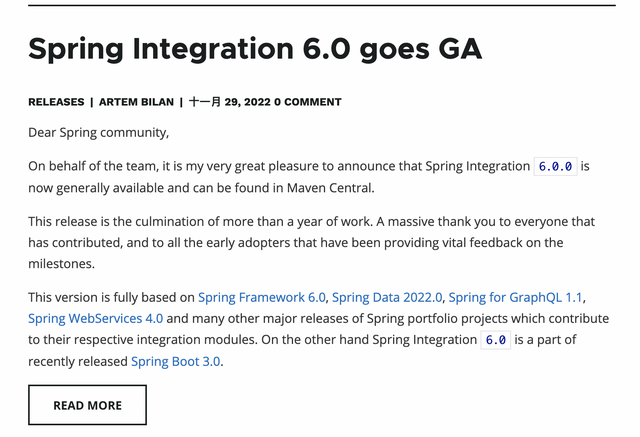Screen dimensions: 640x437
Task: Open the Spring WebServices 4.0 link
Action: point(96,319)
